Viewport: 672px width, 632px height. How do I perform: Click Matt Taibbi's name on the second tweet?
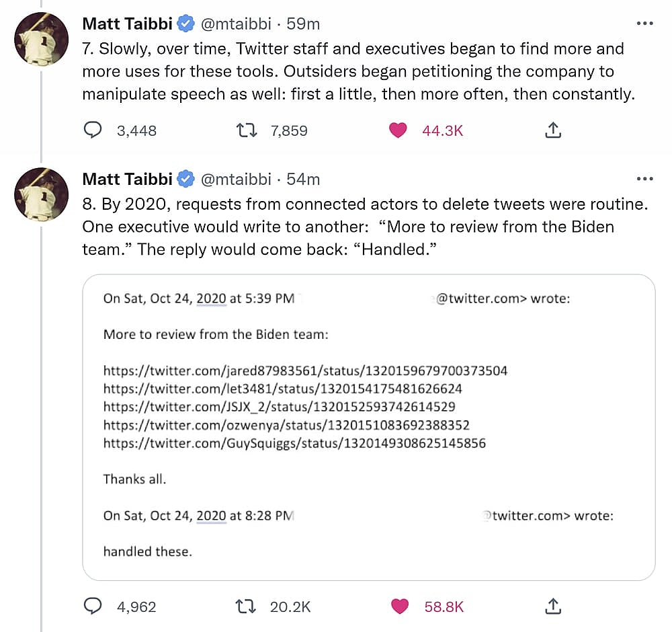tap(127, 179)
